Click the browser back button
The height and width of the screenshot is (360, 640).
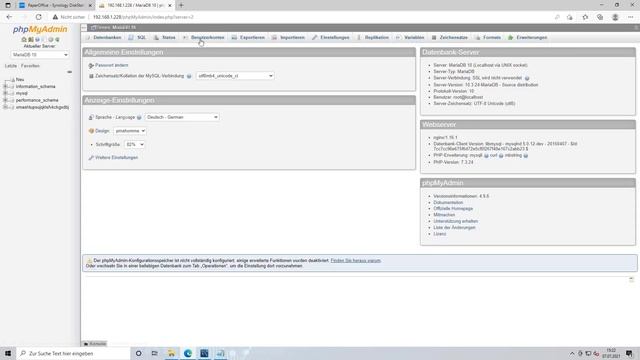9,17
